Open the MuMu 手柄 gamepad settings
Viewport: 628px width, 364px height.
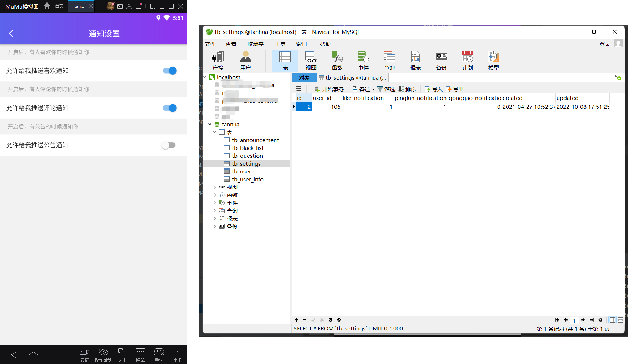[x=159, y=355]
